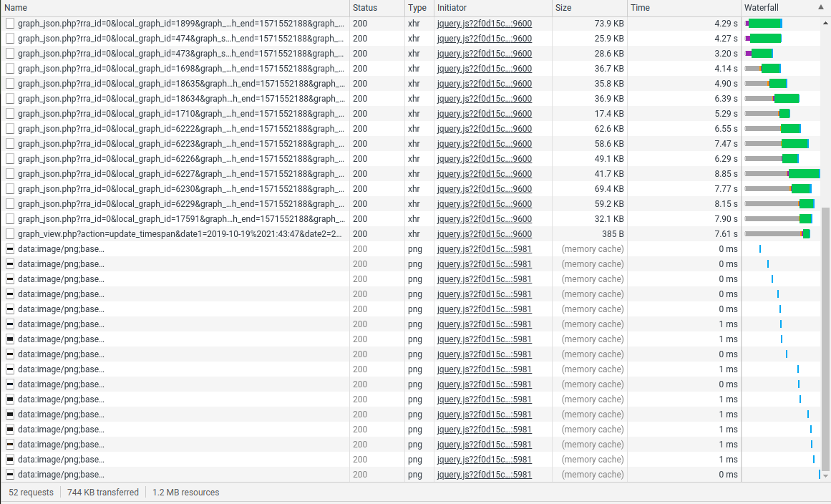Sort by the Type column header
The height and width of the screenshot is (504, 831).
pyautogui.click(x=419, y=7)
